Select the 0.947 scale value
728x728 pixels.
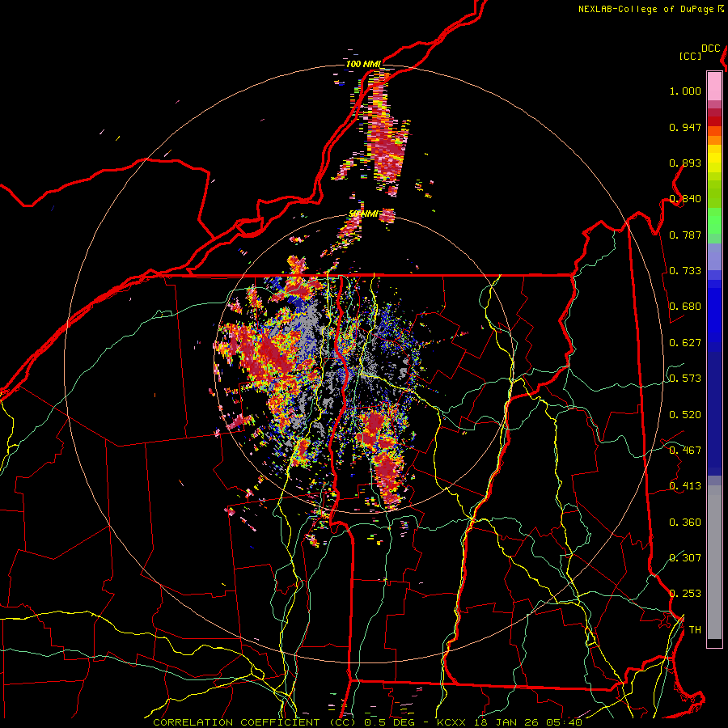point(685,127)
